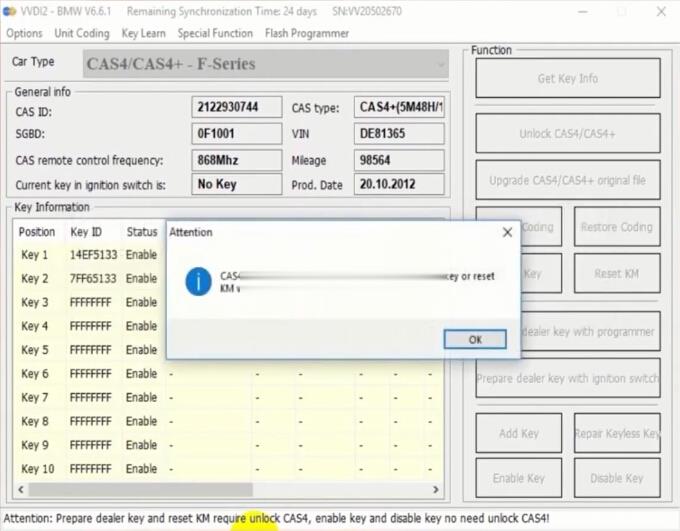Click the Get Key Info button

(568, 79)
